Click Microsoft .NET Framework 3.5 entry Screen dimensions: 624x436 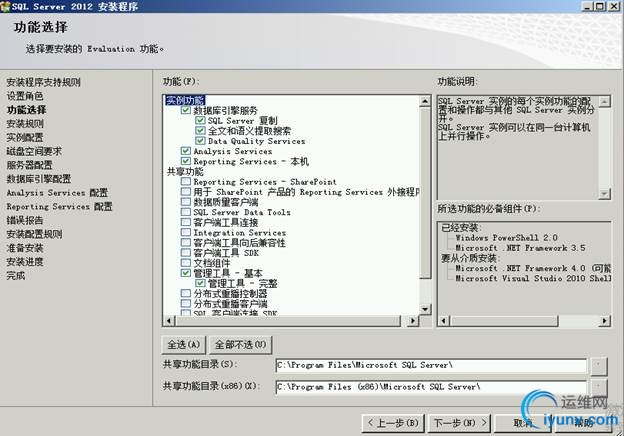[x=521, y=248]
